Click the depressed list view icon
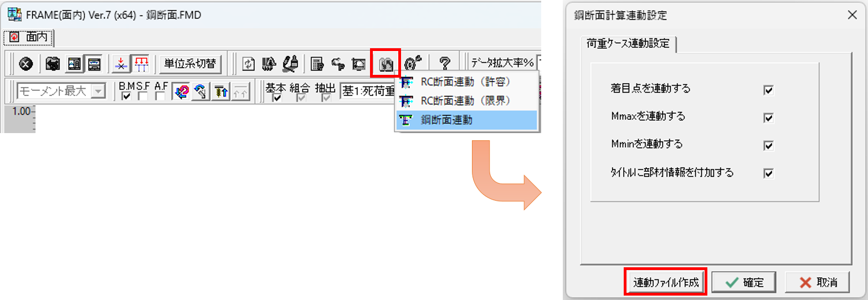The width and height of the screenshot is (868, 300). 94,64
